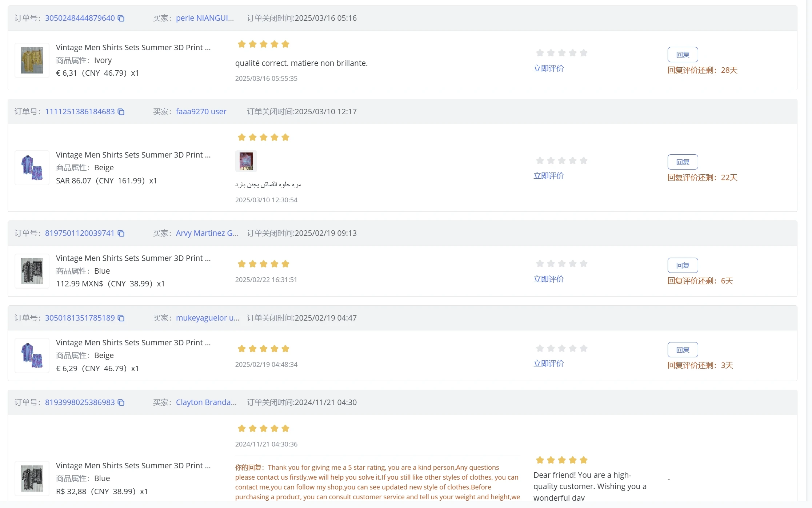Copy order number 8193998025386983
The height and width of the screenshot is (508, 812).
pos(121,402)
